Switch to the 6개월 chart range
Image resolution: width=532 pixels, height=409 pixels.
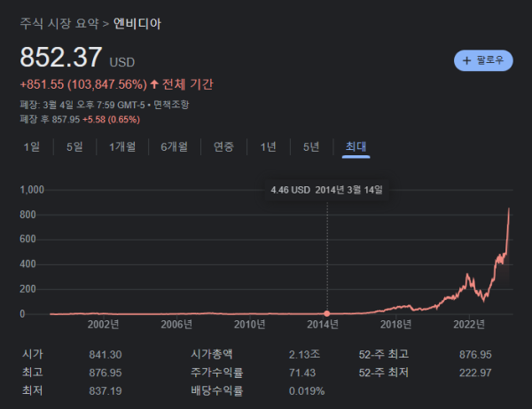coord(174,146)
